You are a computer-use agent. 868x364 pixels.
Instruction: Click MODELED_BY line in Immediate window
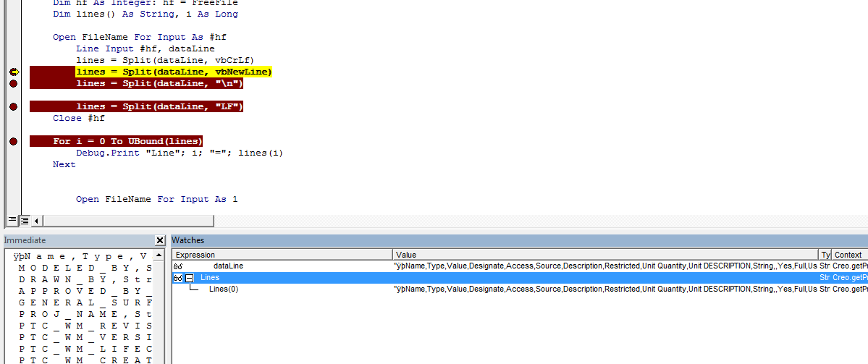(x=85, y=268)
